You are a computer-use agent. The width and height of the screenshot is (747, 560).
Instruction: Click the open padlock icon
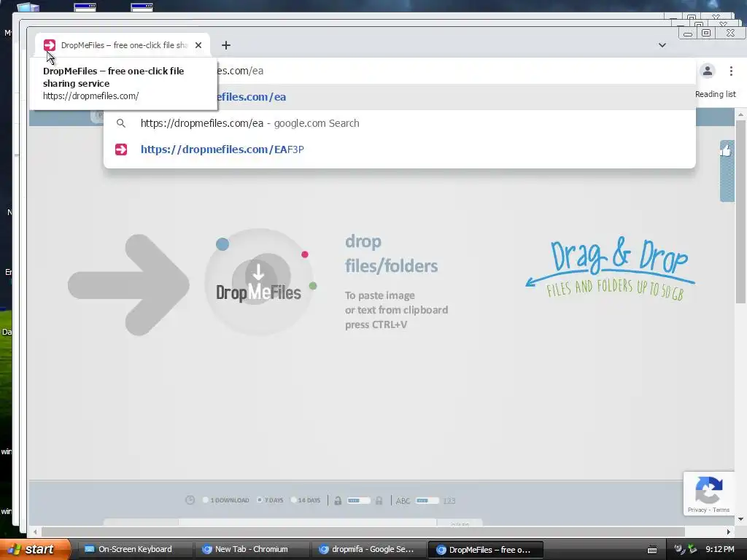click(338, 500)
